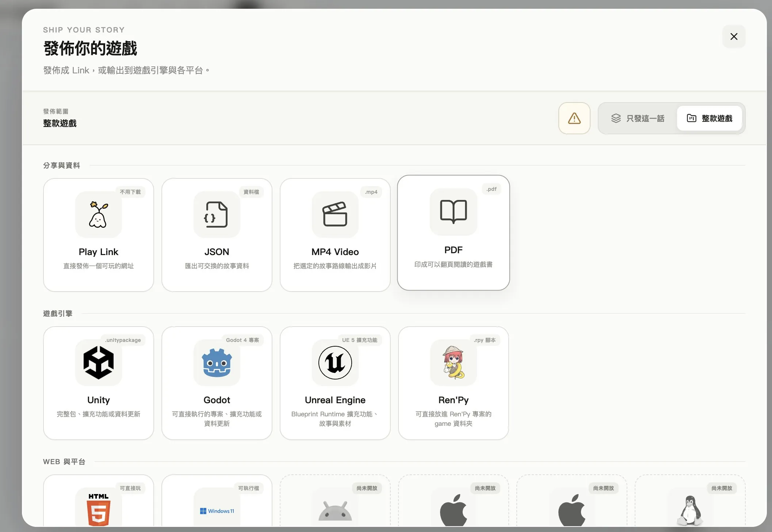Viewport: 772px width, 532px height.
Task: Click the .unitypackage badge on Unity card
Action: point(123,340)
